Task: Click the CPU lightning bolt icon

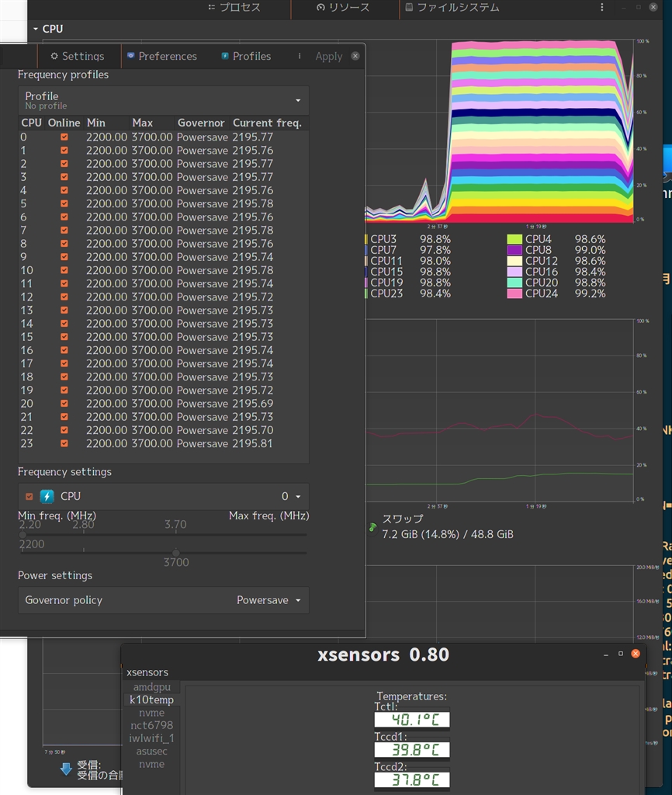Action: click(47, 496)
